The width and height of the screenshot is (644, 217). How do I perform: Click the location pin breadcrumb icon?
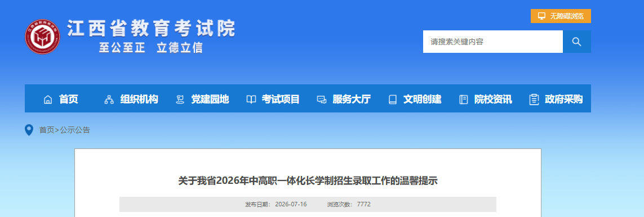[29, 130]
